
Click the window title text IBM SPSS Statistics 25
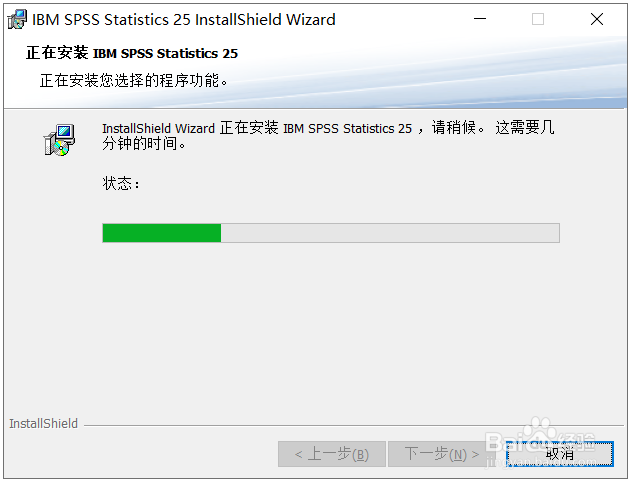tap(111, 19)
